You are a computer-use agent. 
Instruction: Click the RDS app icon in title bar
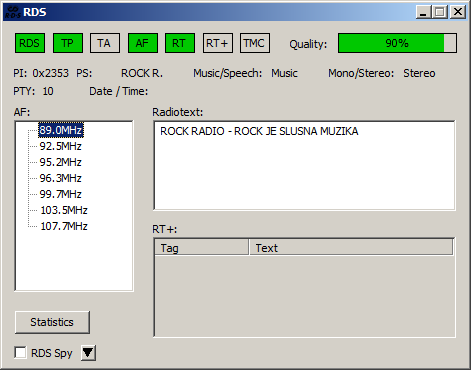pos(13,12)
